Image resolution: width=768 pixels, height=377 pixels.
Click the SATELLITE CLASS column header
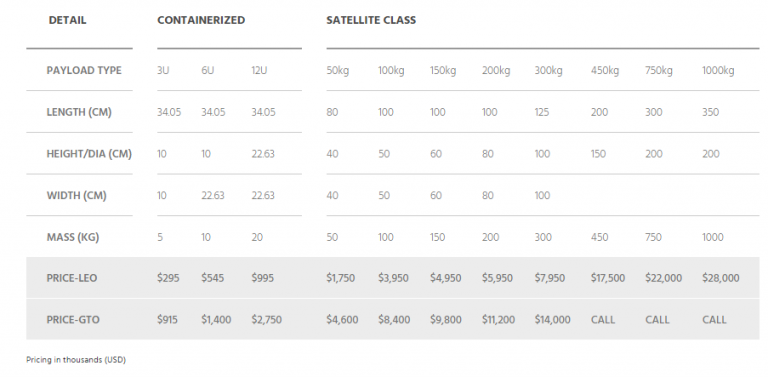(371, 20)
